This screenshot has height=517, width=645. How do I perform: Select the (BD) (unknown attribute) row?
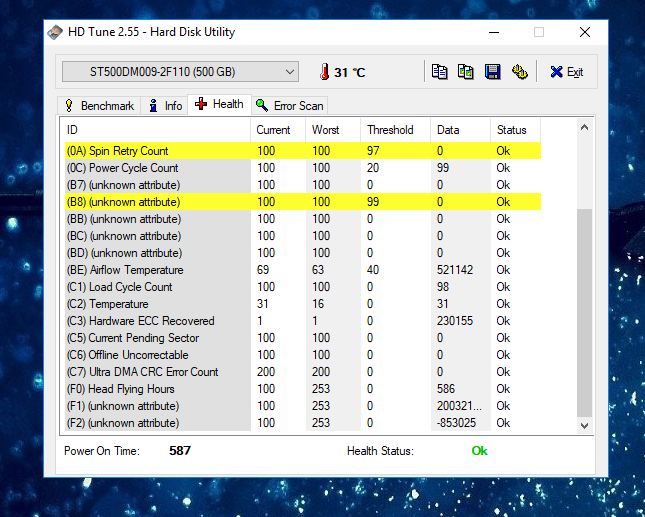[303, 253]
